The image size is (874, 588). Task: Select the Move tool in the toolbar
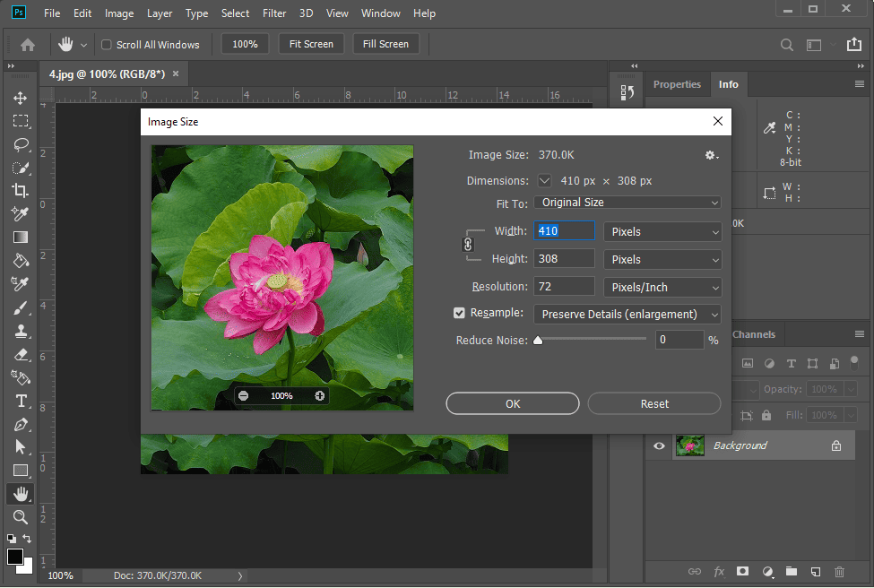coord(21,98)
